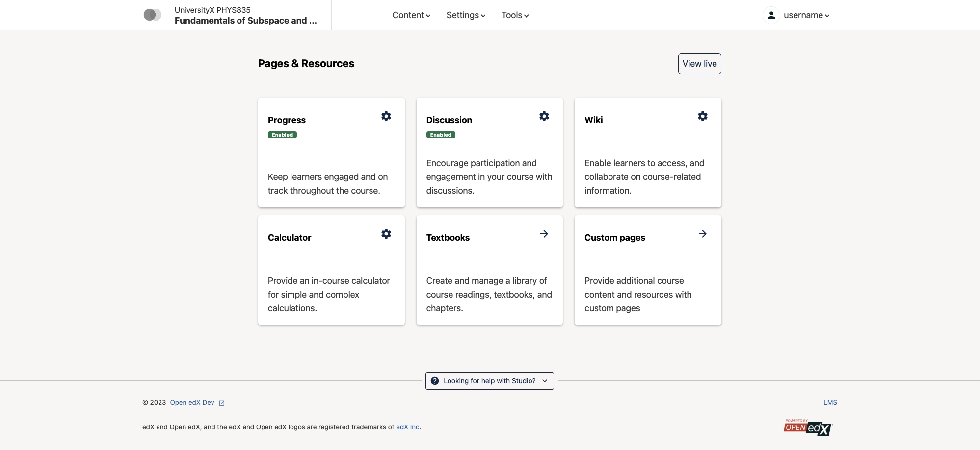Open the username account dropdown
This screenshot has height=450, width=980.
806,15
